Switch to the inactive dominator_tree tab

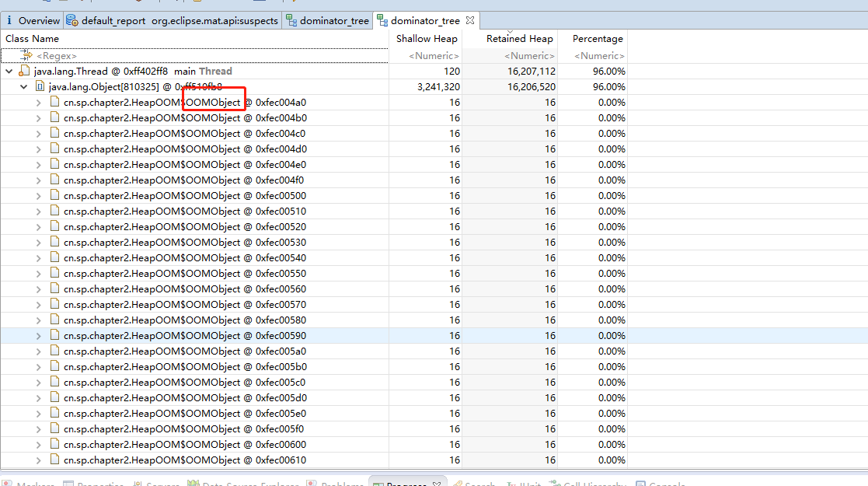(327, 20)
